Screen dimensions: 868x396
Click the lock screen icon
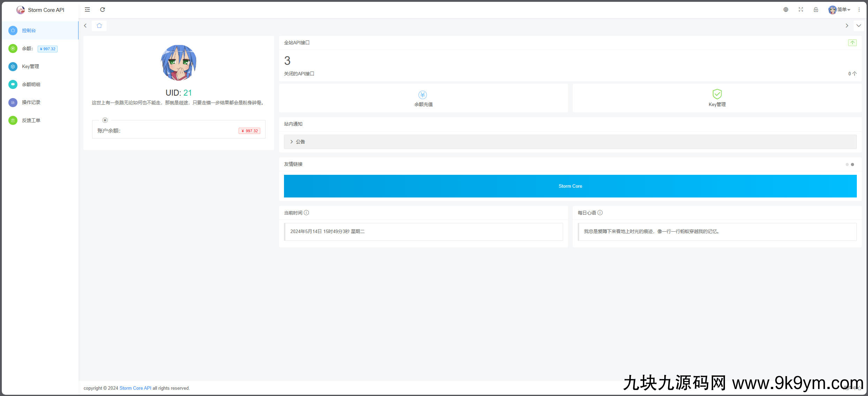tap(816, 9)
